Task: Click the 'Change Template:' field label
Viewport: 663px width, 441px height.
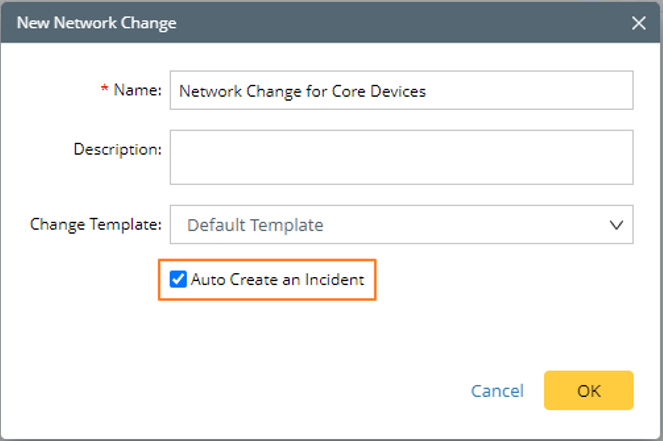Action: 95,224
